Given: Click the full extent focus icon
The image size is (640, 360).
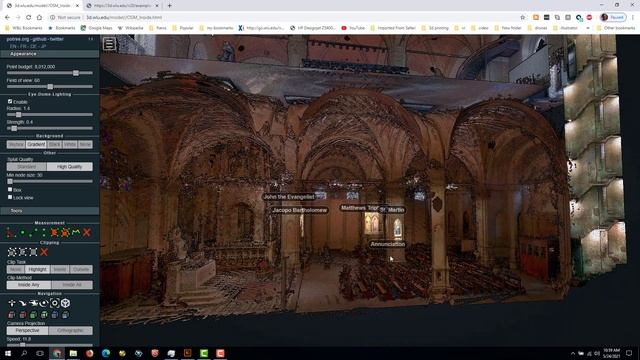Looking at the screenshot, I should pos(55,303).
